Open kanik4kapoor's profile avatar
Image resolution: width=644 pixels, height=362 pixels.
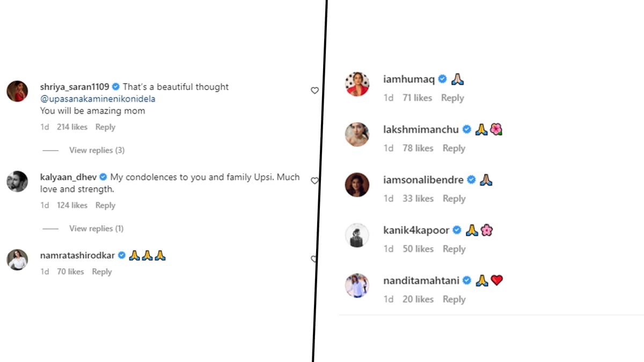pyautogui.click(x=357, y=235)
